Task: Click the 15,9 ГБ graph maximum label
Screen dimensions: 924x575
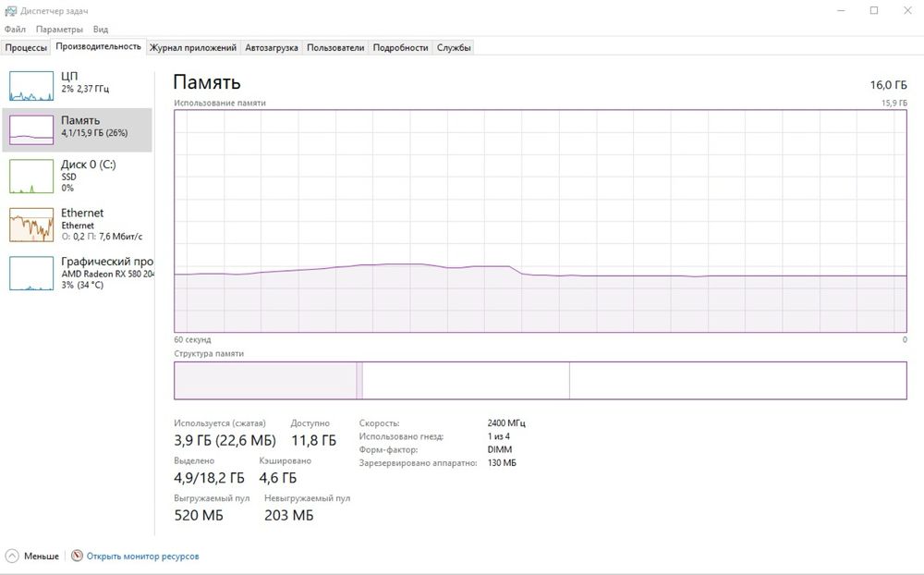Action: point(894,103)
